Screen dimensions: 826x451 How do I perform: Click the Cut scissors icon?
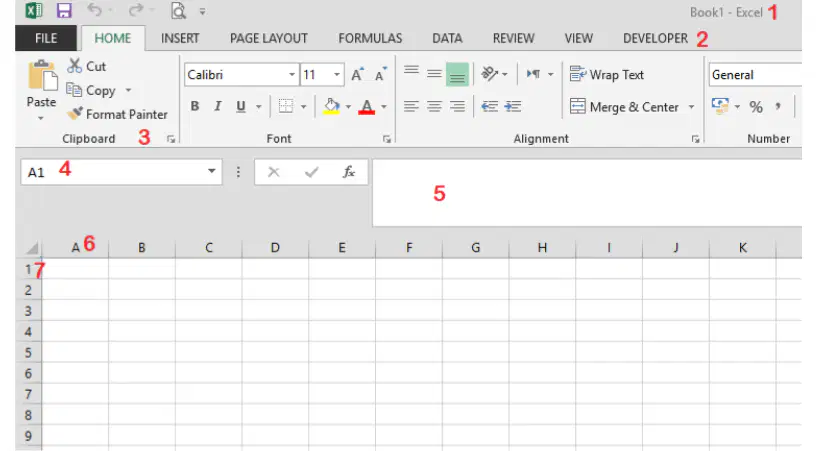[74, 66]
